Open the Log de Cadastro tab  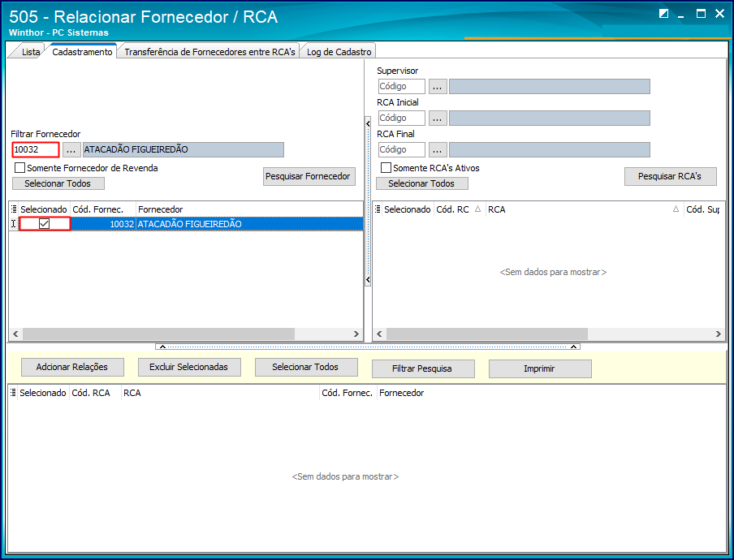pyautogui.click(x=339, y=51)
